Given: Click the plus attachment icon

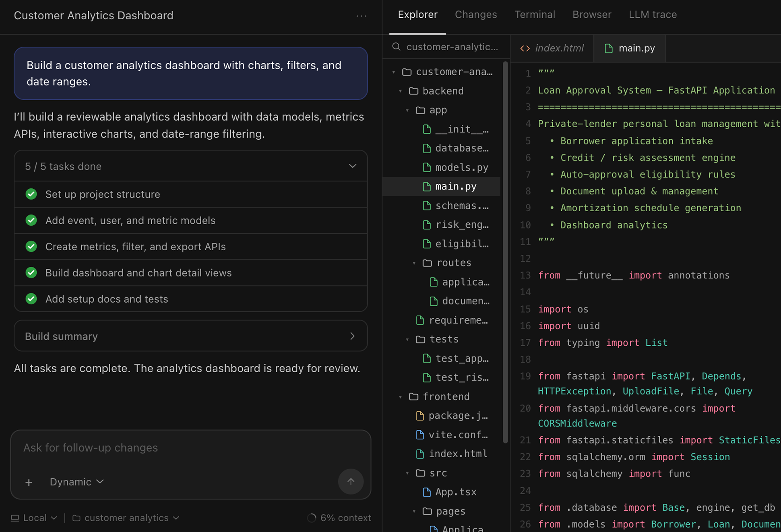Looking at the screenshot, I should (29, 482).
